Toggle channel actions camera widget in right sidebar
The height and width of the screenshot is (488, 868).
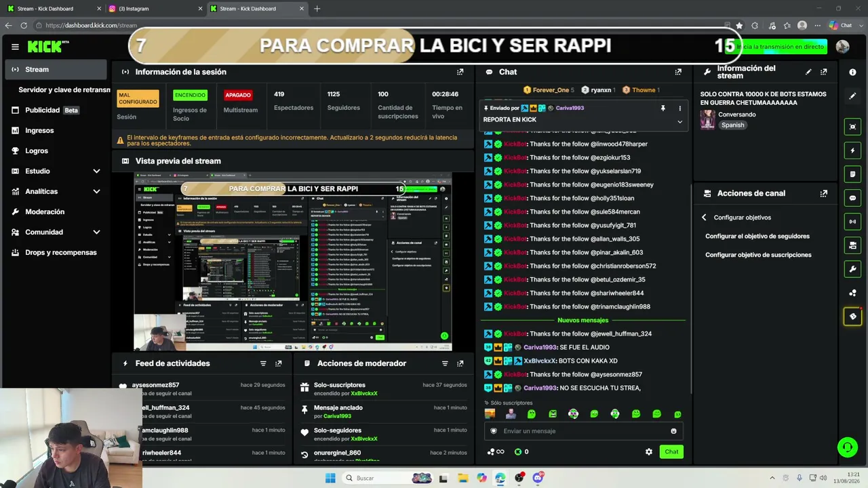click(x=853, y=245)
